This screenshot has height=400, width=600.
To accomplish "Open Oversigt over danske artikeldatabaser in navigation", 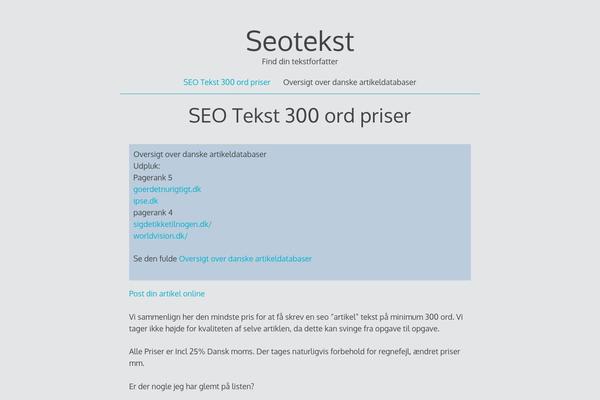I will 349,82.
